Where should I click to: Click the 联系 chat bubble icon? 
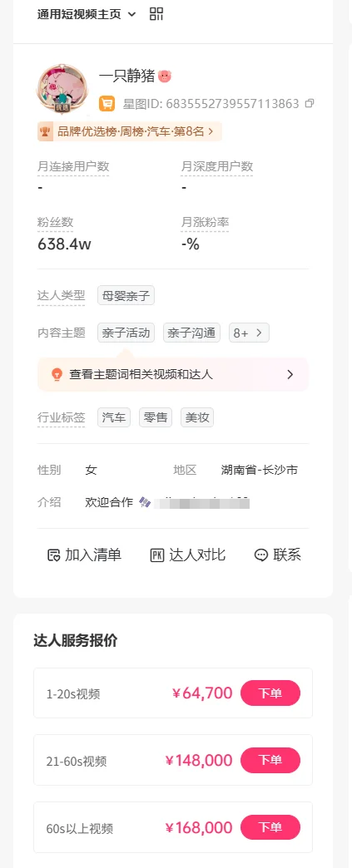tap(261, 555)
